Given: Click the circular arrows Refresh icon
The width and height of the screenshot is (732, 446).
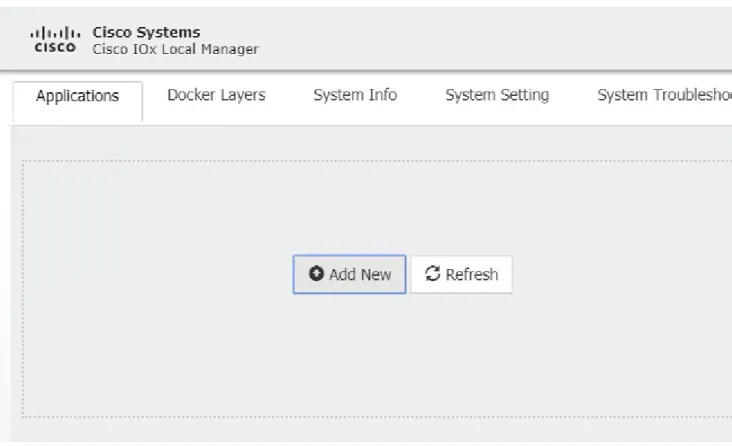Looking at the screenshot, I should coord(432,274).
